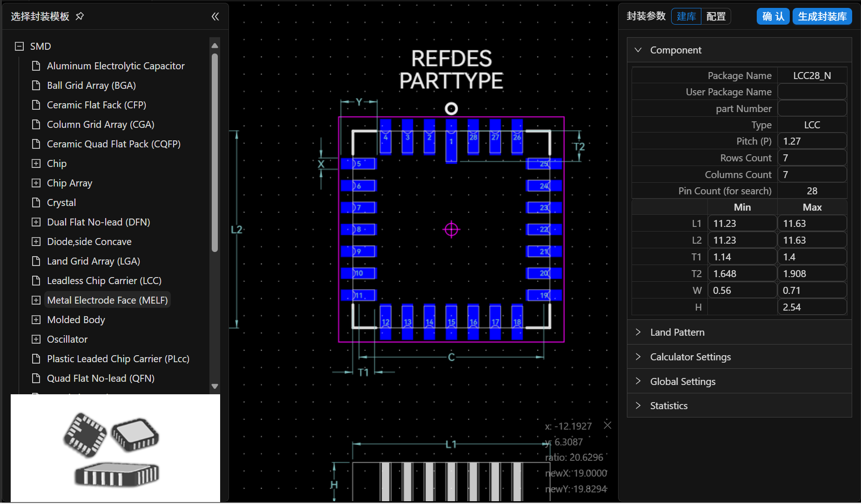Switch to the 配置 tab
Screen dimensions: 861x504
716,16
